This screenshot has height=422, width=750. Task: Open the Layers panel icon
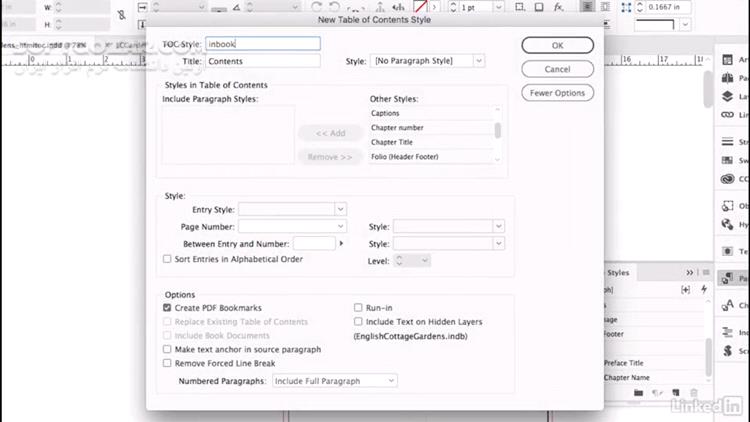[x=728, y=96]
